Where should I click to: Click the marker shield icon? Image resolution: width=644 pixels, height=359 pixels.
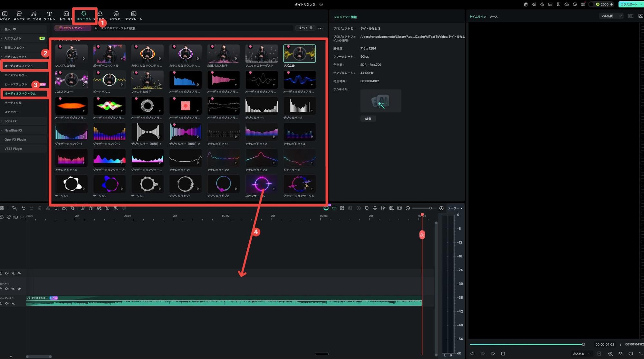(367, 208)
